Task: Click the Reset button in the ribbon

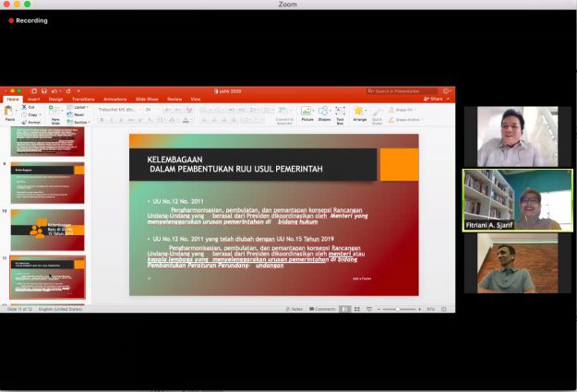Action: tap(80, 114)
